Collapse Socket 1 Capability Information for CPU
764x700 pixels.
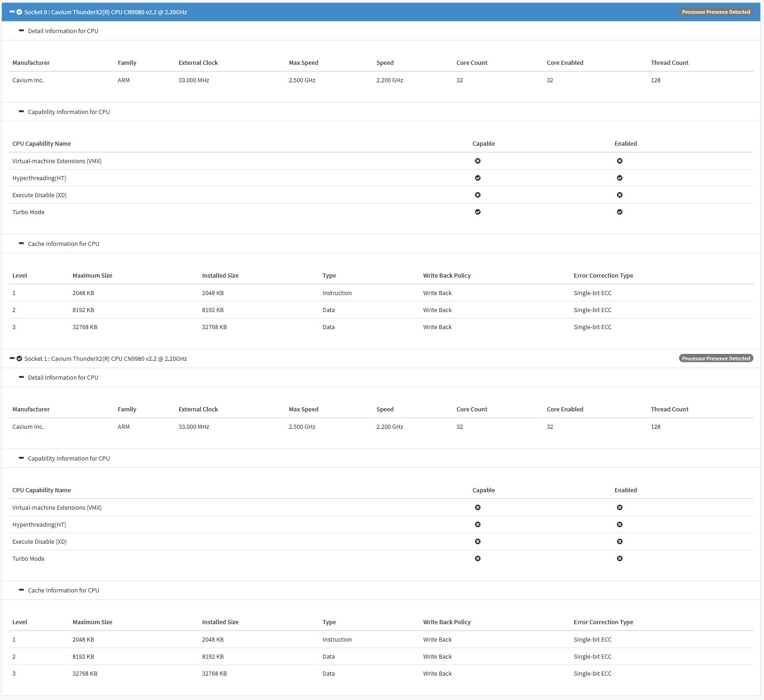click(x=21, y=458)
